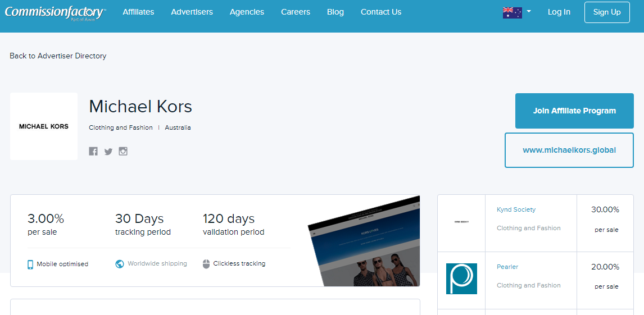
Task: Click the 3.00% per sale value
Action: click(46, 218)
